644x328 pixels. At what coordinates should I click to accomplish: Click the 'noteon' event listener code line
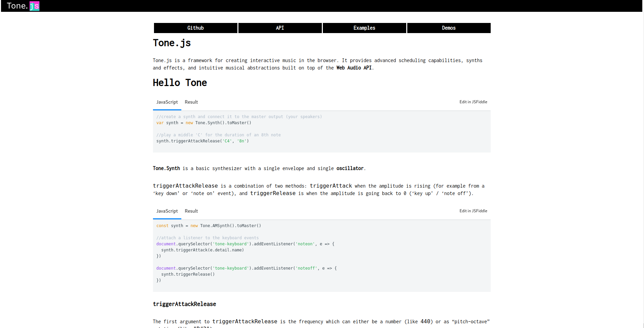(x=245, y=244)
